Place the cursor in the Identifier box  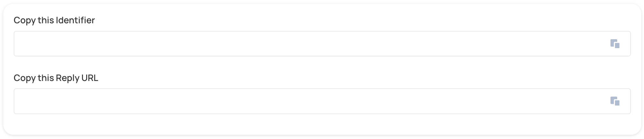(x=306, y=44)
